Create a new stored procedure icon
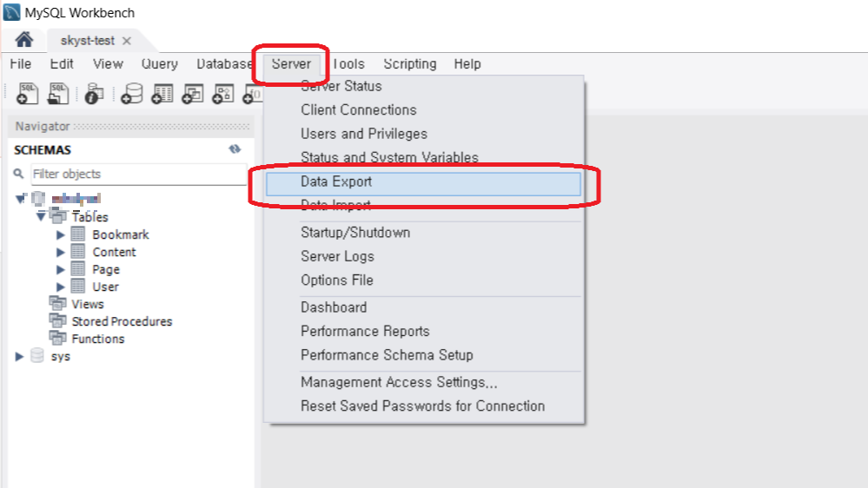 [223, 94]
